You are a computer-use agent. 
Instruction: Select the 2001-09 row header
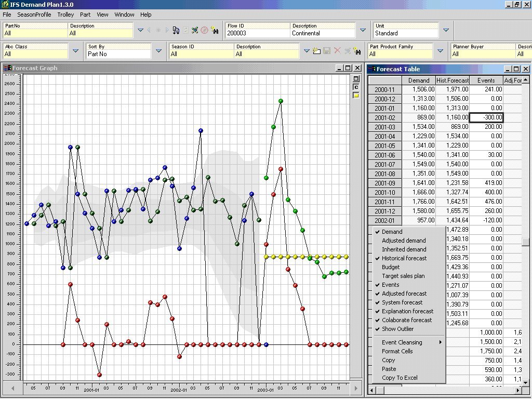click(385, 183)
